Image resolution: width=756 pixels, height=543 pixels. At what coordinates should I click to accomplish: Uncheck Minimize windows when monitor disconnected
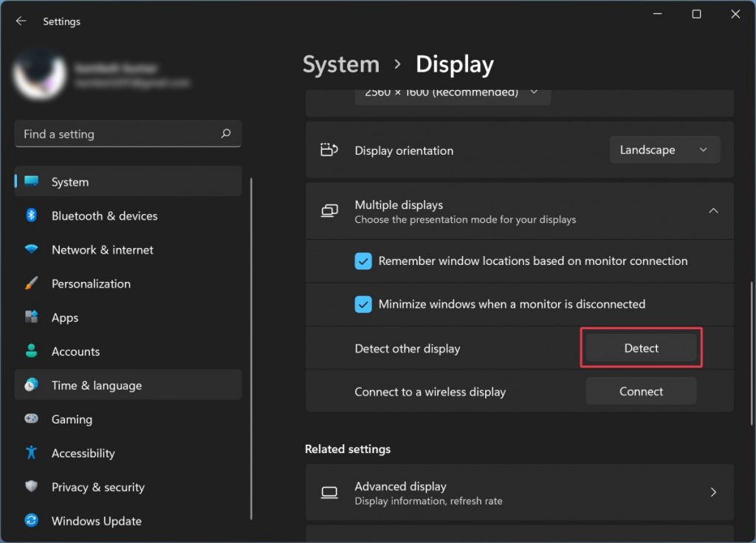[x=363, y=304]
